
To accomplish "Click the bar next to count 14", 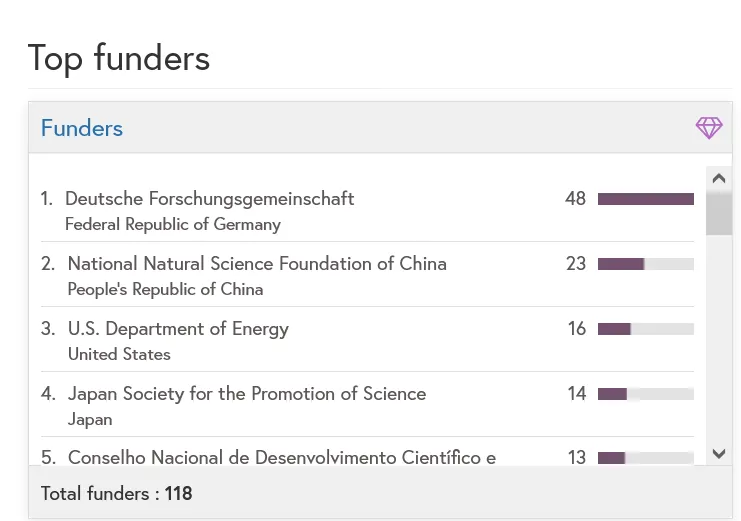I will click(x=645, y=394).
